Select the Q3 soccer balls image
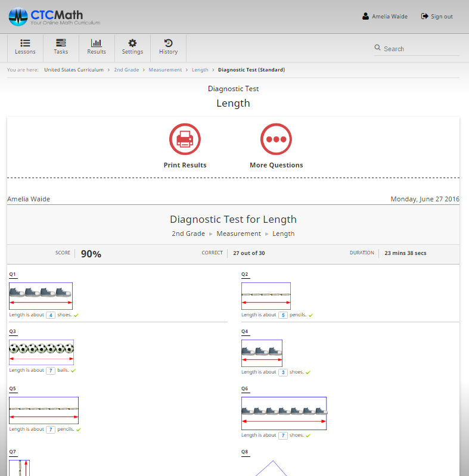 41,352
